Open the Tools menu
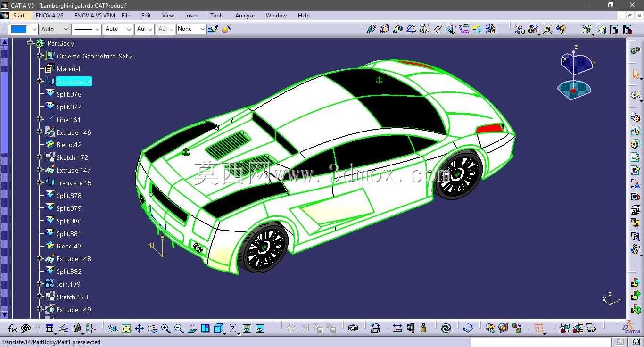Image resolution: width=644 pixels, height=347 pixels. coord(217,16)
